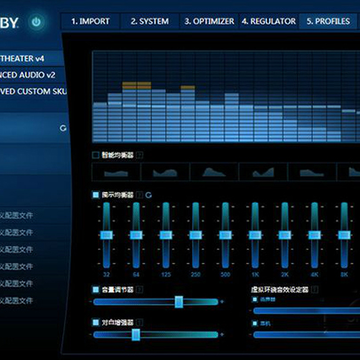
Task: Toggle the 扬声器 surround checkbox
Action: click(255, 299)
